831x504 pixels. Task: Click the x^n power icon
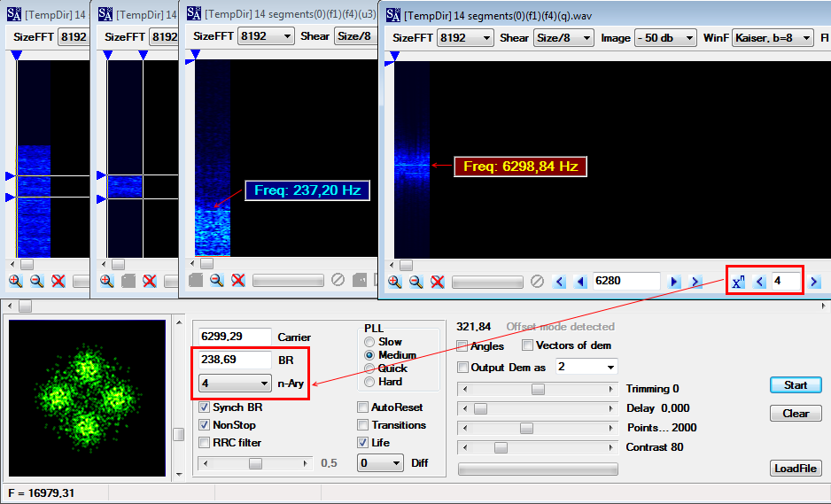737,282
